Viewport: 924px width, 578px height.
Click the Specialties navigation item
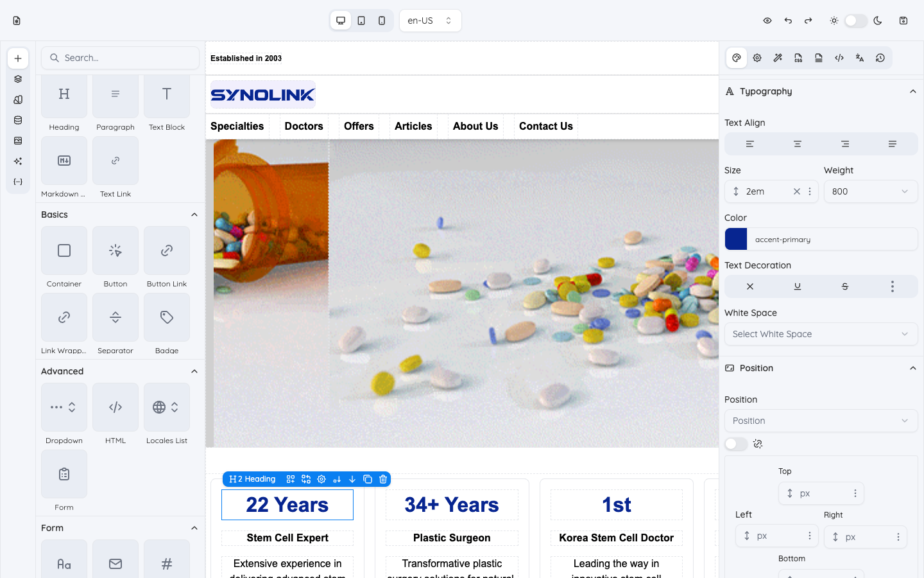point(237,126)
